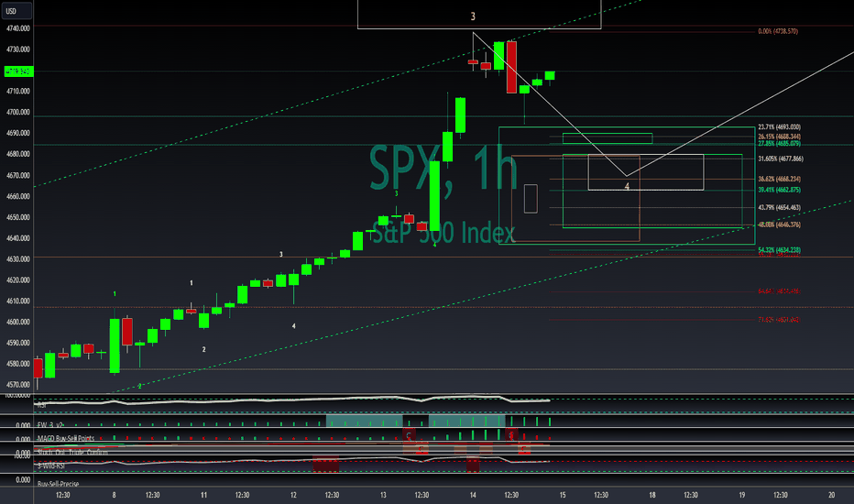The height and width of the screenshot is (504, 854).
Task: Select the MACD Buy-Sell Points indicator label
Action: tap(66, 438)
